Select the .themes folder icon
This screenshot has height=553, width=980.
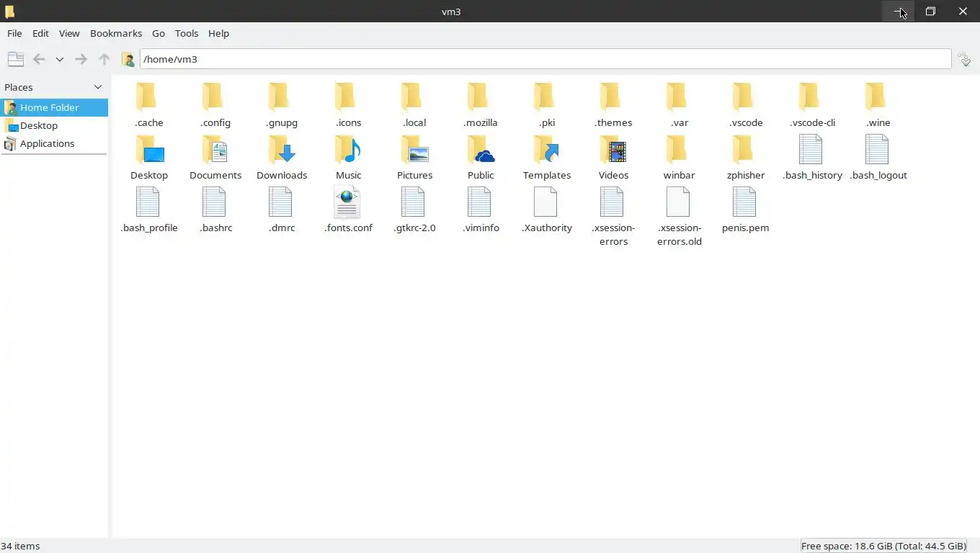coord(611,96)
